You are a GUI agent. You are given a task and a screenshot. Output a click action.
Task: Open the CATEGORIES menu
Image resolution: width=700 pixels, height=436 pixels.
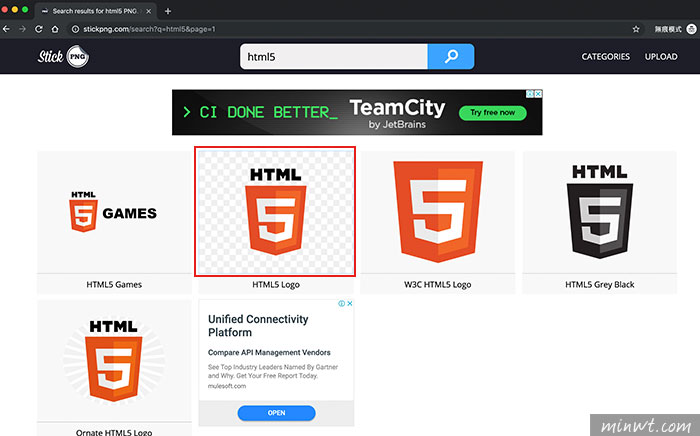click(606, 57)
